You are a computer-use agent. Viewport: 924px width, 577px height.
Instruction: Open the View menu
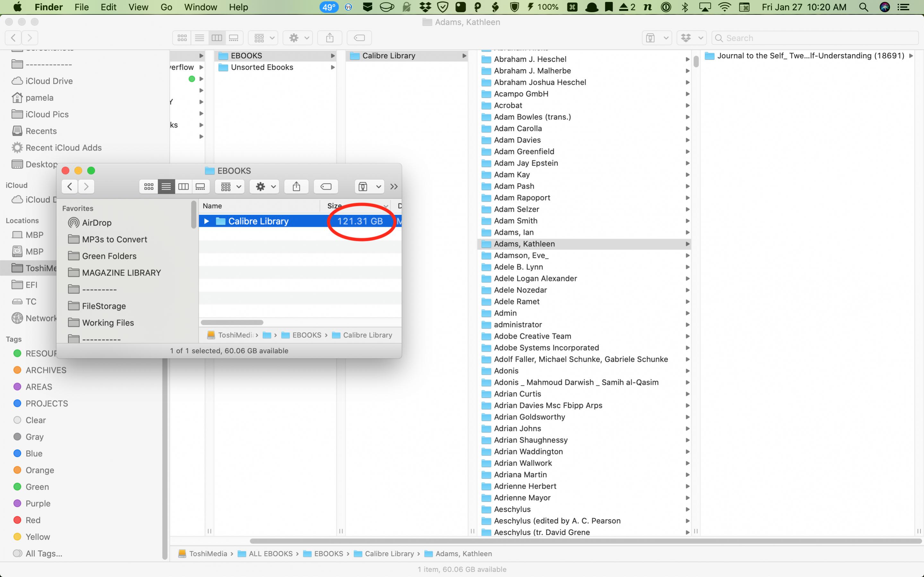click(138, 7)
